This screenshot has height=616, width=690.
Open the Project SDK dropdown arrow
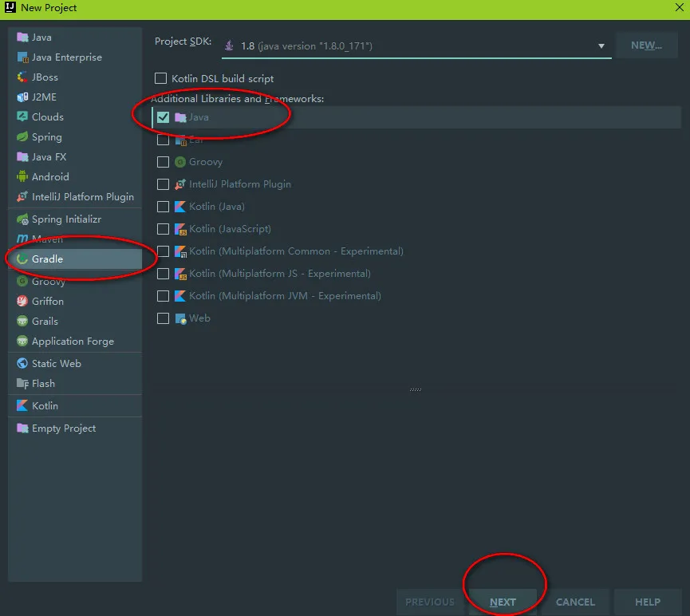tap(601, 45)
